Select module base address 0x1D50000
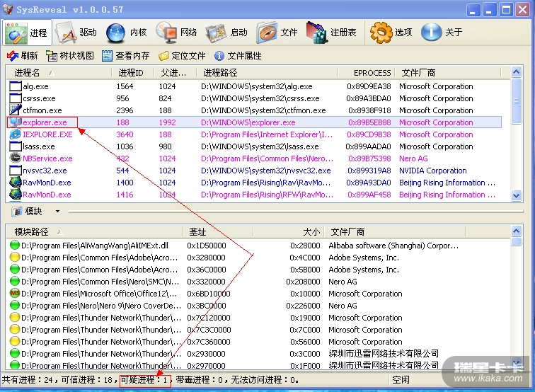The width and height of the screenshot is (535, 392). pos(207,246)
